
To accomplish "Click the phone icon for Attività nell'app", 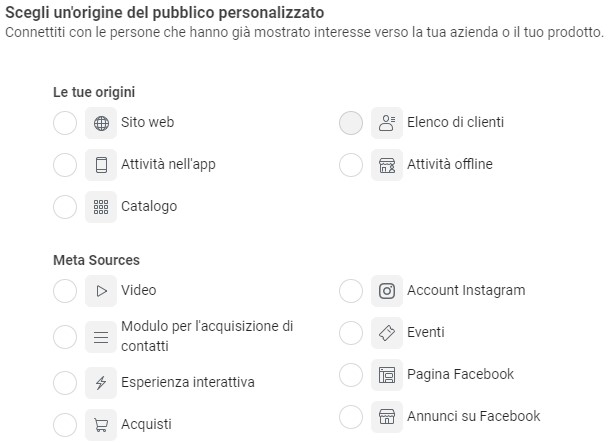I will click(101, 165).
